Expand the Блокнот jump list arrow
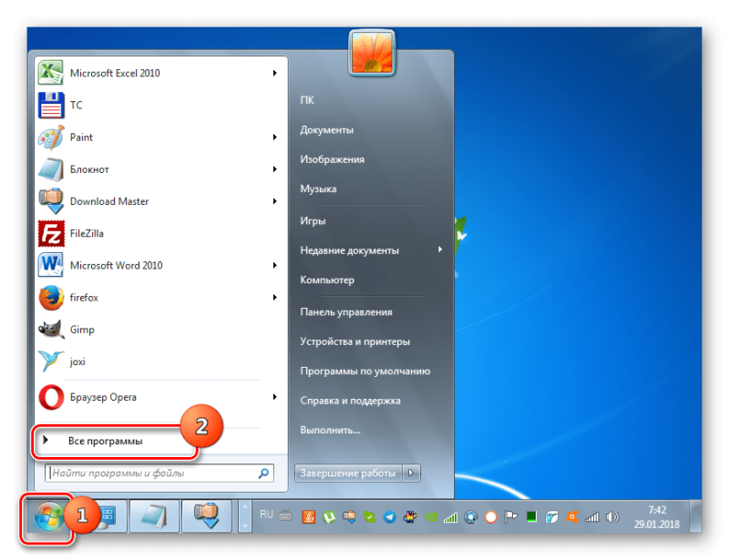The image size is (729, 560). [275, 169]
